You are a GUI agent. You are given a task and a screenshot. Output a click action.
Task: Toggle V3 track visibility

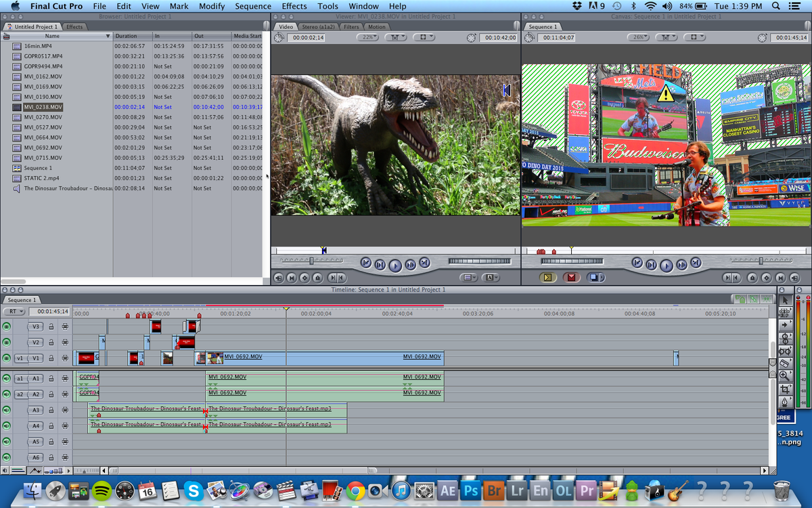coord(7,326)
